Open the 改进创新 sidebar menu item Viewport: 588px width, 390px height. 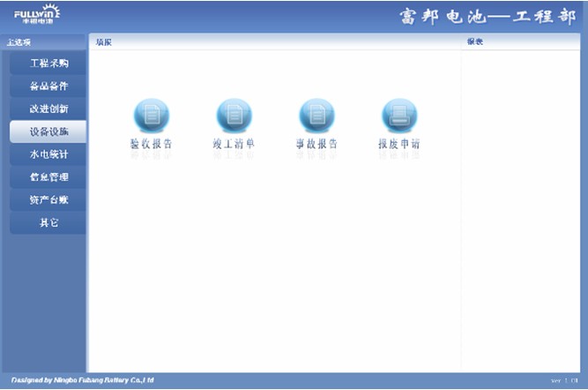tap(48, 109)
